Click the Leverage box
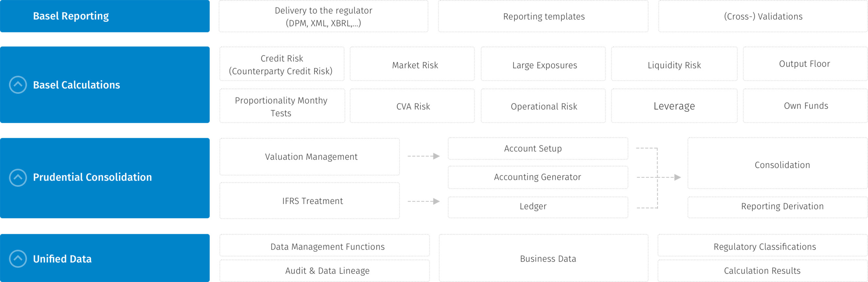868x282 pixels. (674, 106)
